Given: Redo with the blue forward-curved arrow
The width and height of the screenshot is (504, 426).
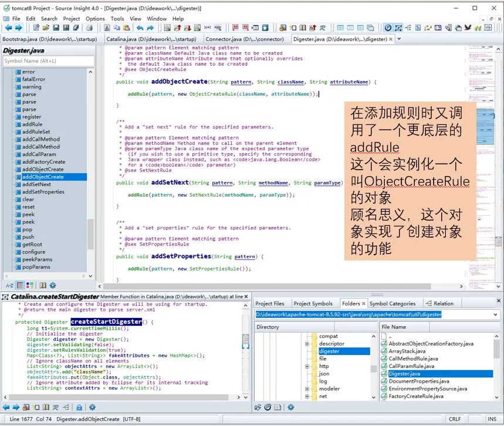Looking at the screenshot, I should pyautogui.click(x=150, y=28).
